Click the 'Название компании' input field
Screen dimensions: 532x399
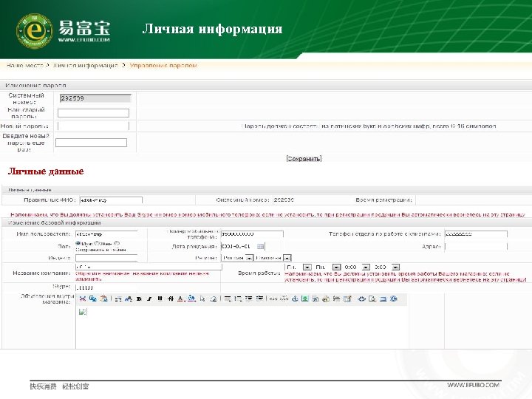pyautogui.click(x=149, y=267)
